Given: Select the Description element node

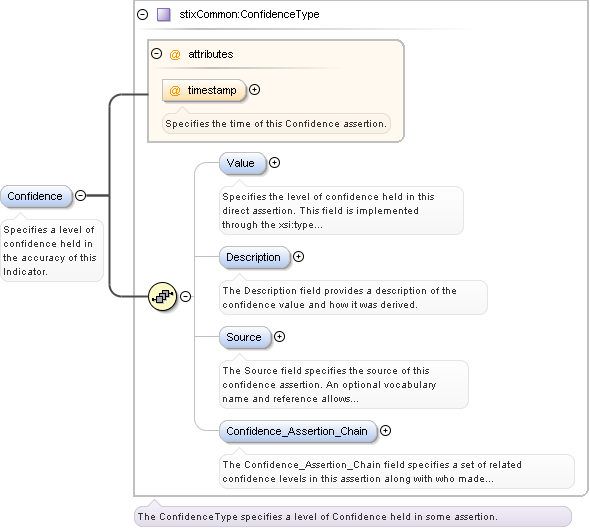Looking at the screenshot, I should click(x=254, y=257).
